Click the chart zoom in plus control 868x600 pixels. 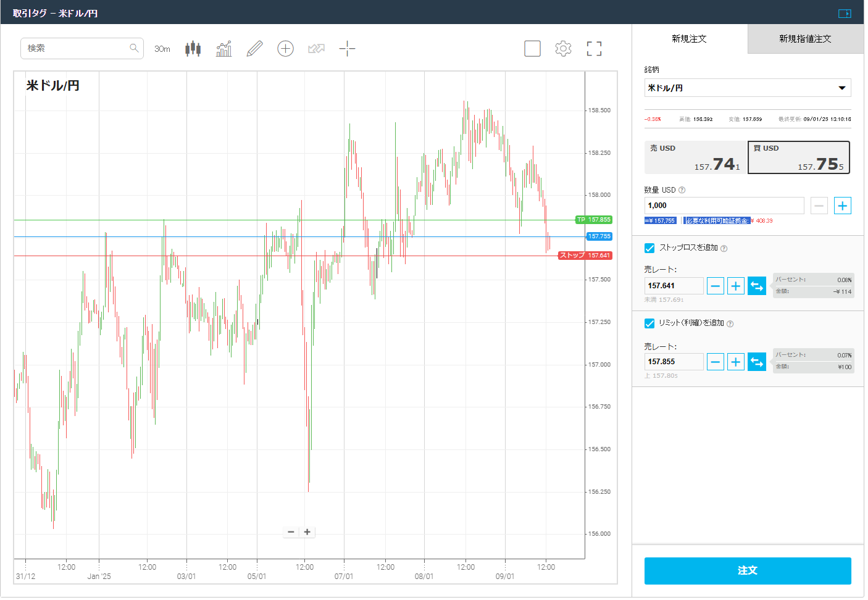(x=307, y=532)
